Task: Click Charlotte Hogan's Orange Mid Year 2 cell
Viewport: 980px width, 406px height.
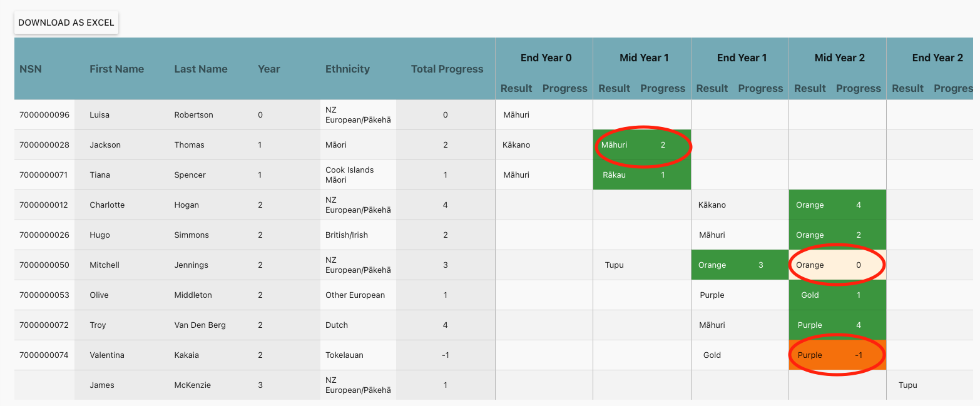Action: (837, 205)
